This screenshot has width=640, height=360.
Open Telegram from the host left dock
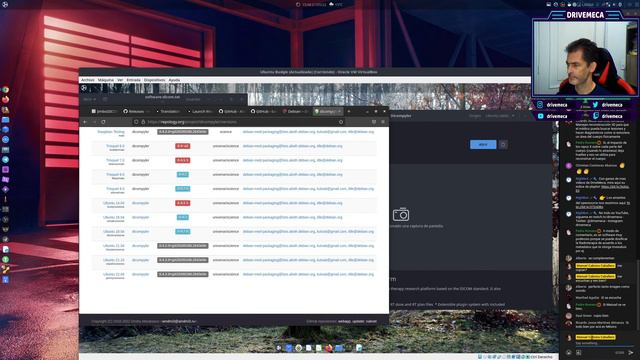coord(5,160)
